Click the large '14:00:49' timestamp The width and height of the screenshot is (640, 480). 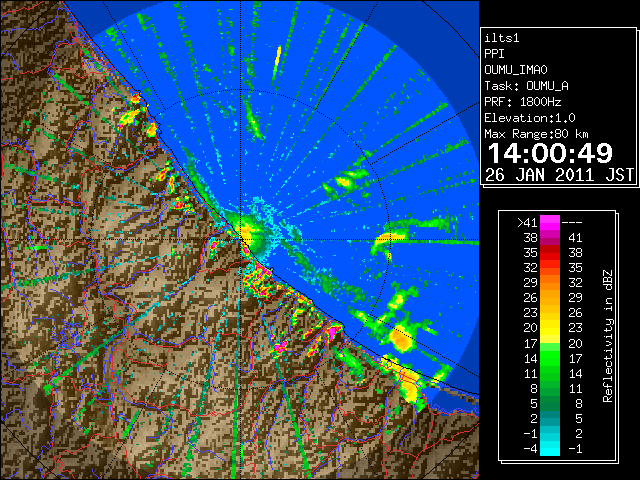550,153
